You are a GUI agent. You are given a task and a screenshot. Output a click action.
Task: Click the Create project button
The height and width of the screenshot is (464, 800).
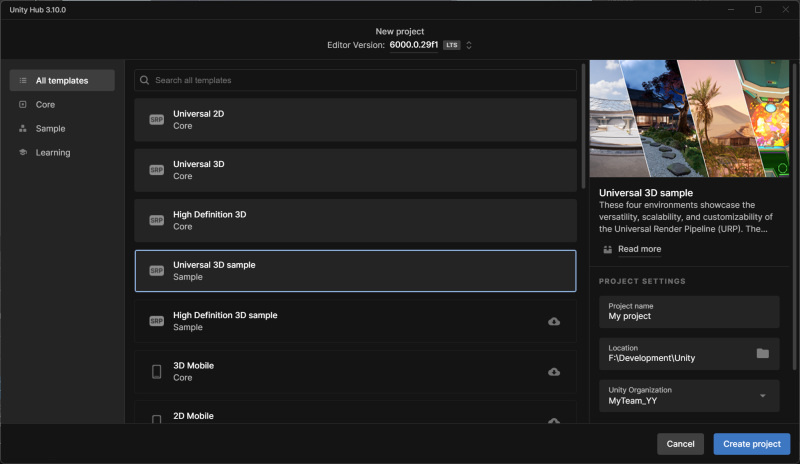(x=752, y=444)
